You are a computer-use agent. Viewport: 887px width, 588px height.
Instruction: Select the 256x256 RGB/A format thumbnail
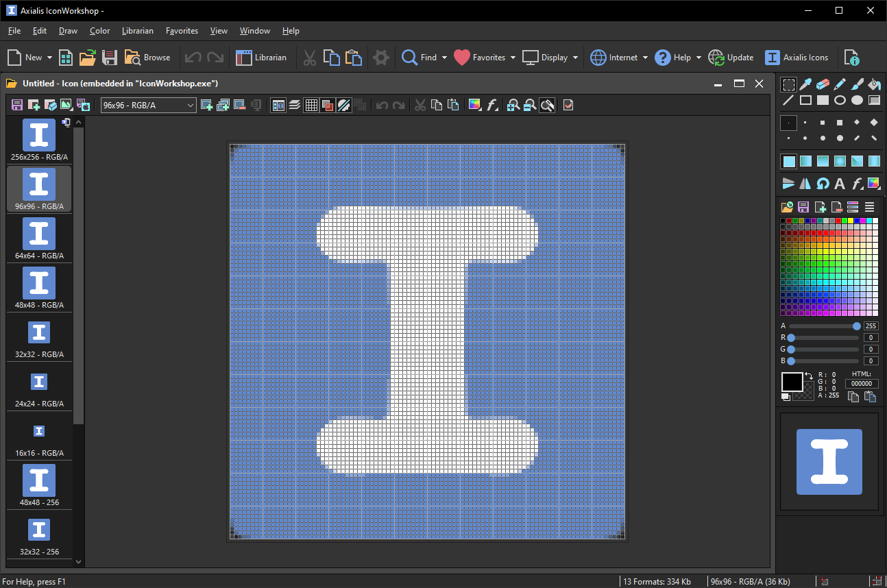coord(39,137)
